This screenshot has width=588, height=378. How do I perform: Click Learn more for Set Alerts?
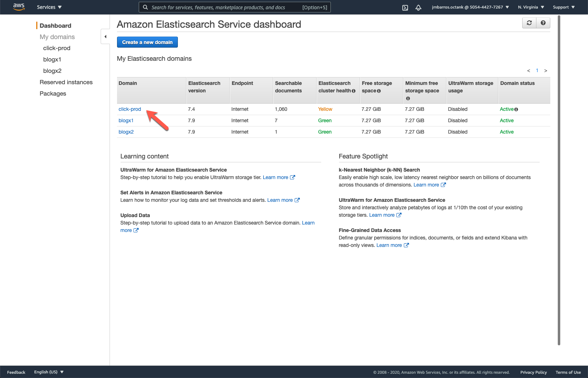click(280, 200)
